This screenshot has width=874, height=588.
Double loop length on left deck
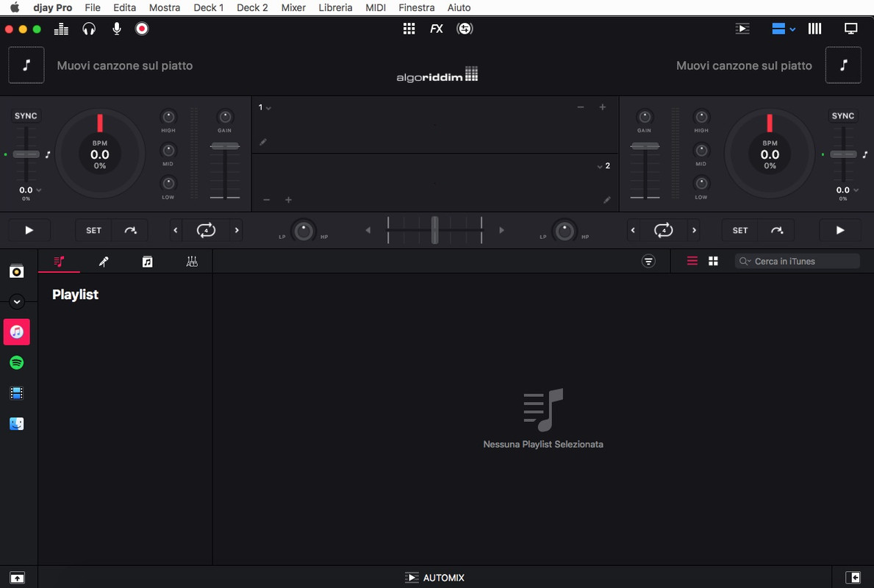click(237, 230)
